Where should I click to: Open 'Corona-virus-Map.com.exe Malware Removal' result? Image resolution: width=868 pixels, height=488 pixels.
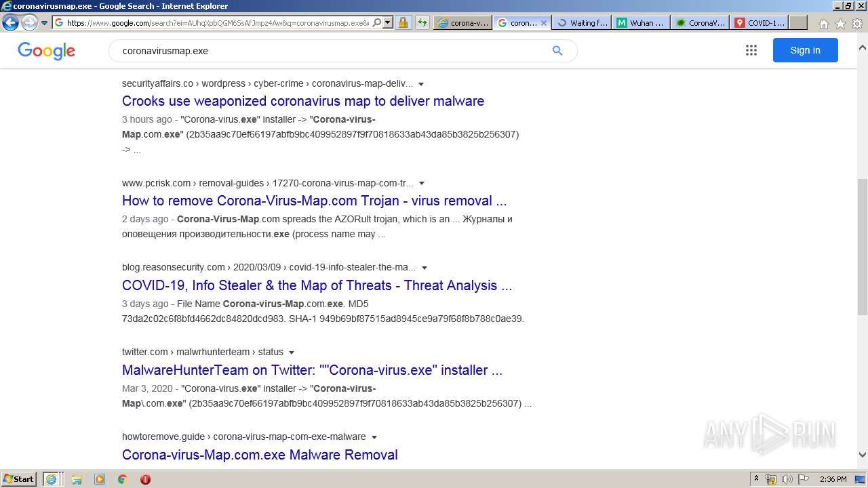[x=260, y=455]
